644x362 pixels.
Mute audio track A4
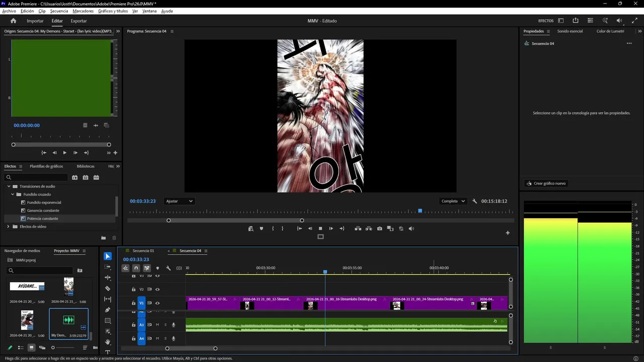tap(157, 338)
